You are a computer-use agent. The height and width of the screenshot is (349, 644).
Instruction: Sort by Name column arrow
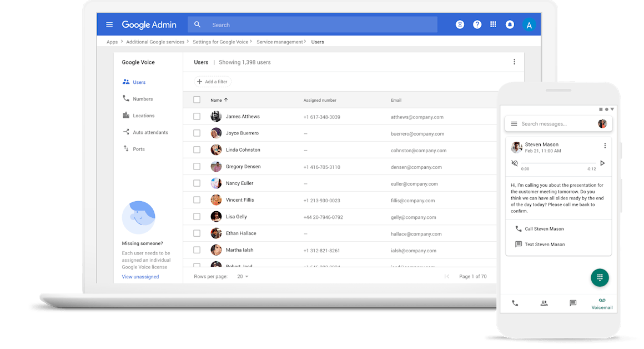(226, 100)
